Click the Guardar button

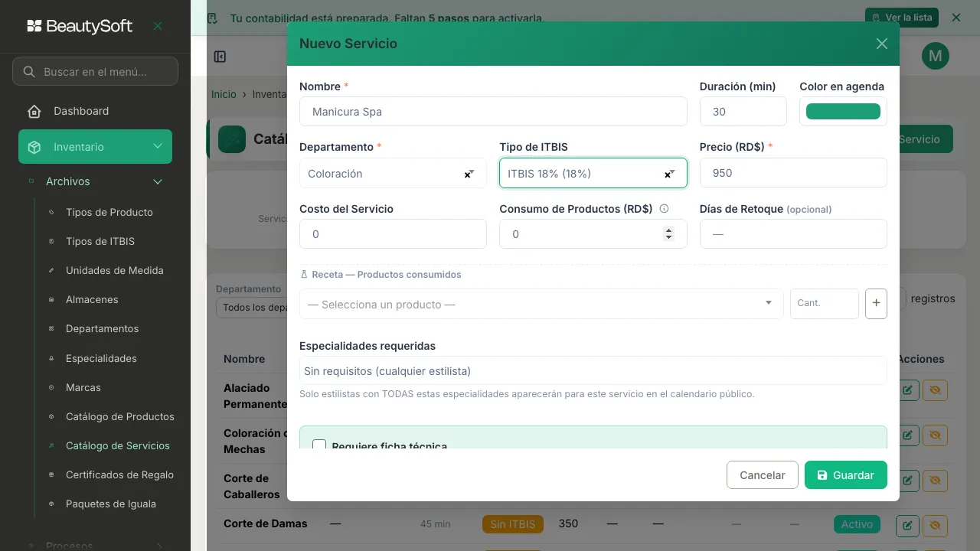pyautogui.click(x=845, y=474)
